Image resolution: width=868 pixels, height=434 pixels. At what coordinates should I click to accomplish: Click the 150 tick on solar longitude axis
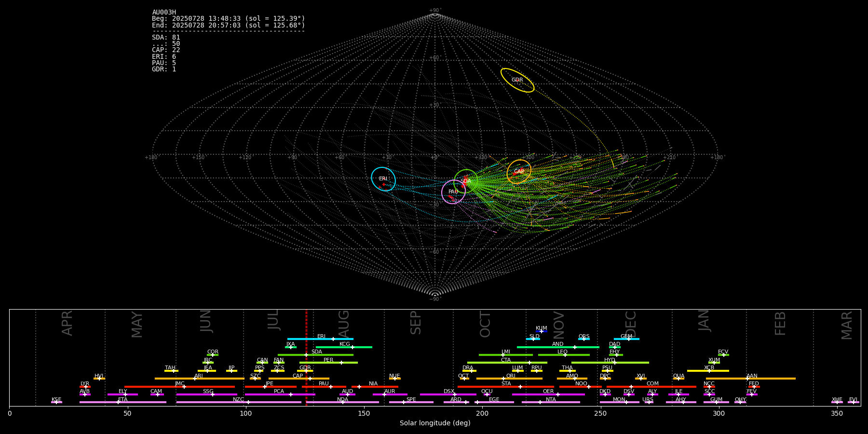click(x=364, y=413)
